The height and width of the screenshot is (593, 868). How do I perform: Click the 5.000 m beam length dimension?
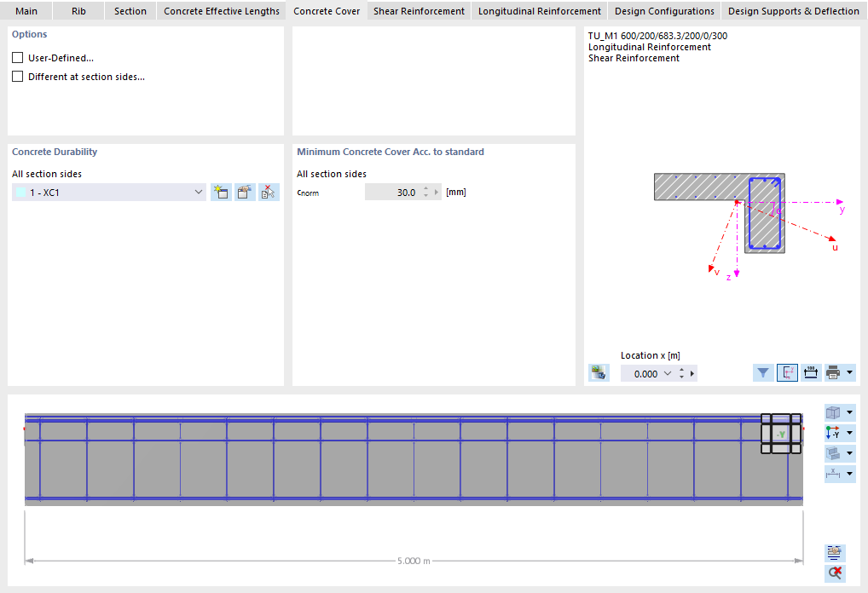pyautogui.click(x=414, y=561)
